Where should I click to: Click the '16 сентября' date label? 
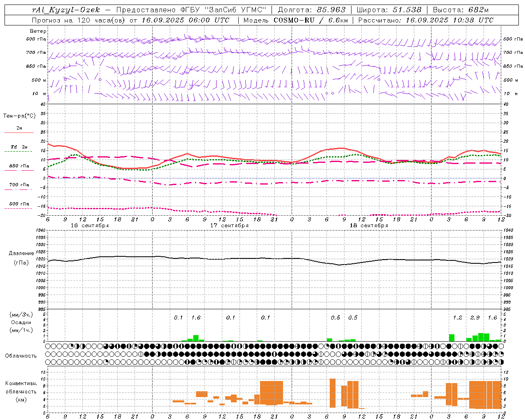tap(90, 226)
